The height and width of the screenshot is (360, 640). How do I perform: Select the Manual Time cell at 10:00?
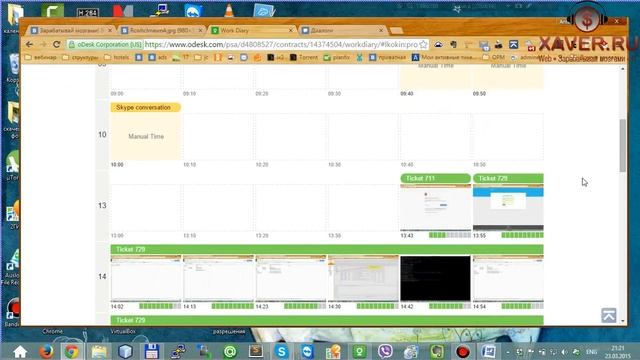coord(146,136)
